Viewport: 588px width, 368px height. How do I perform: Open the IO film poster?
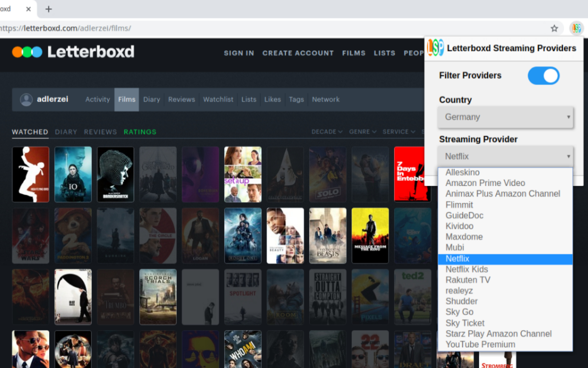click(73, 174)
